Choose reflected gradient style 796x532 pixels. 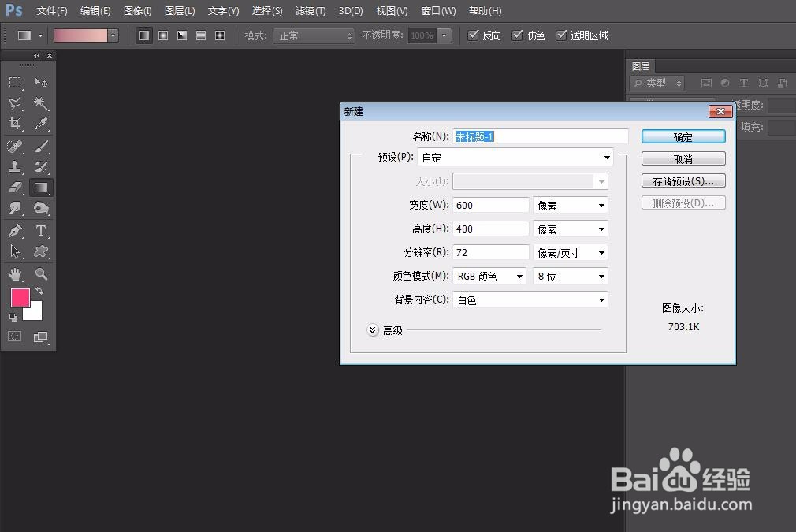201,35
